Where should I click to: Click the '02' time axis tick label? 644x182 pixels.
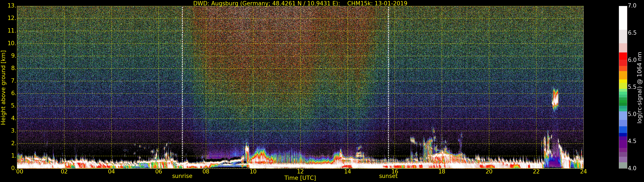click(x=64, y=172)
